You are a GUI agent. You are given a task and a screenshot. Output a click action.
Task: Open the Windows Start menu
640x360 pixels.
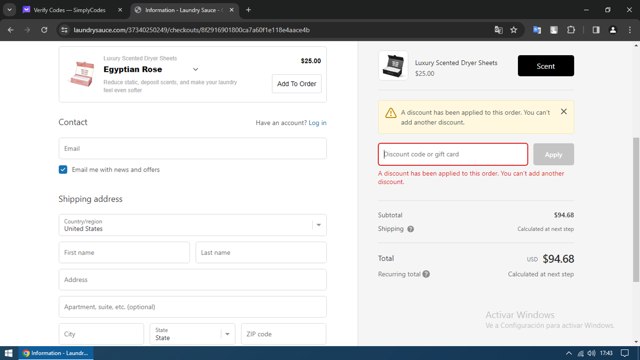point(9,353)
